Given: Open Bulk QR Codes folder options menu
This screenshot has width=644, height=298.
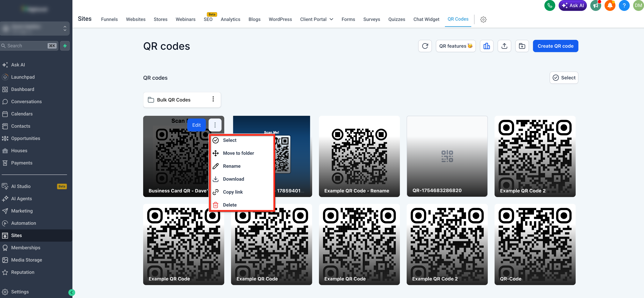Looking at the screenshot, I should point(213,99).
